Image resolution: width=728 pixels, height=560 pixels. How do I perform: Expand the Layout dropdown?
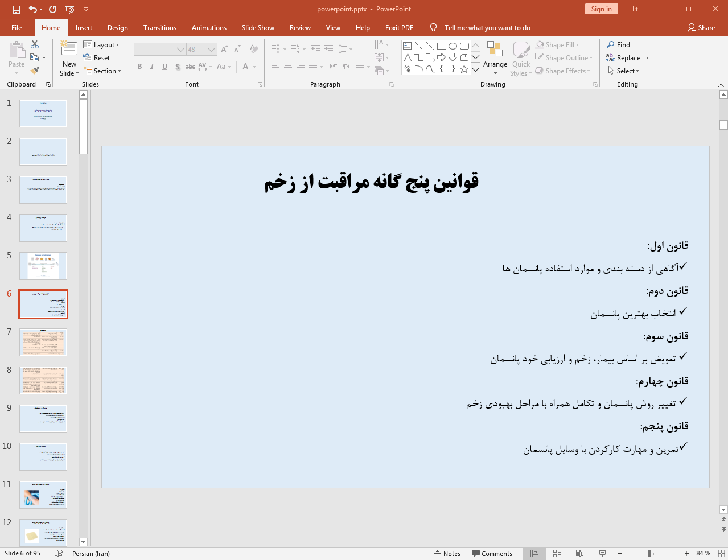[x=101, y=45]
